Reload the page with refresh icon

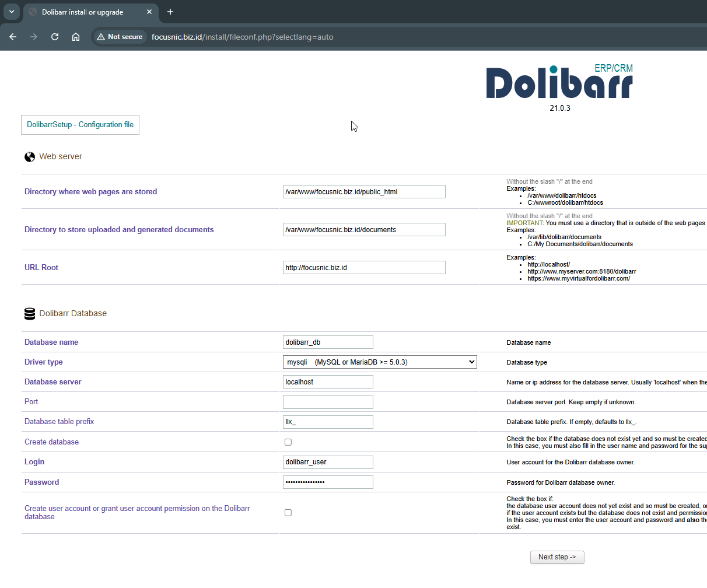(x=55, y=37)
